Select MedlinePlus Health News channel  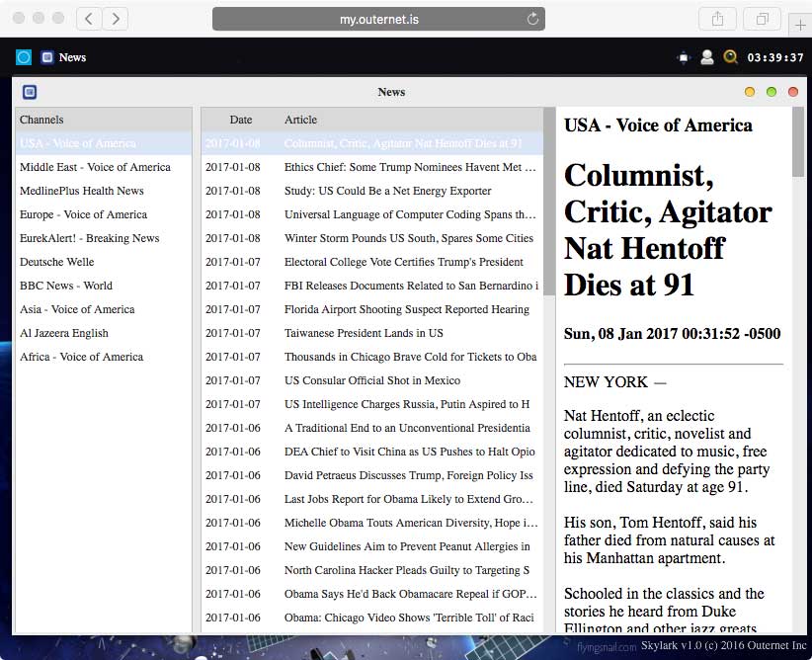click(104, 191)
